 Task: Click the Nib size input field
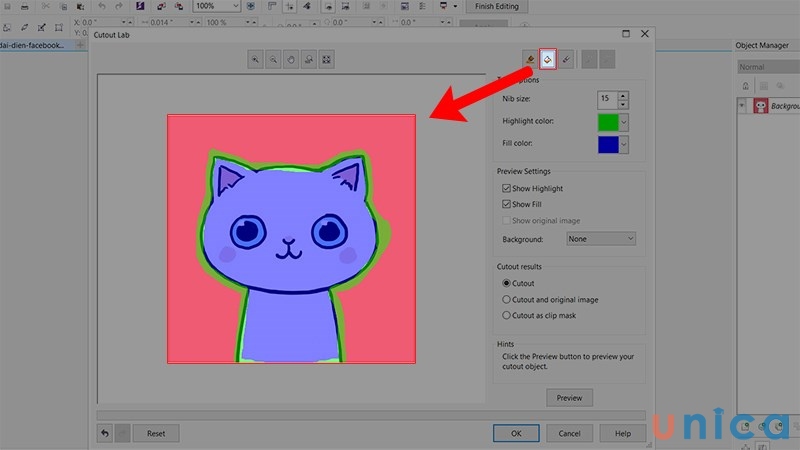(x=606, y=98)
